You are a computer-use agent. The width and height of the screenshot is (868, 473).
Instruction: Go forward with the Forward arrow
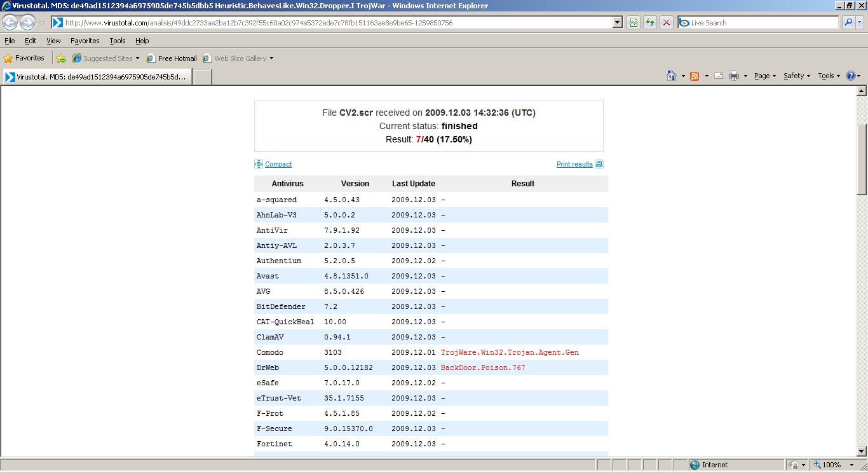[27, 22]
